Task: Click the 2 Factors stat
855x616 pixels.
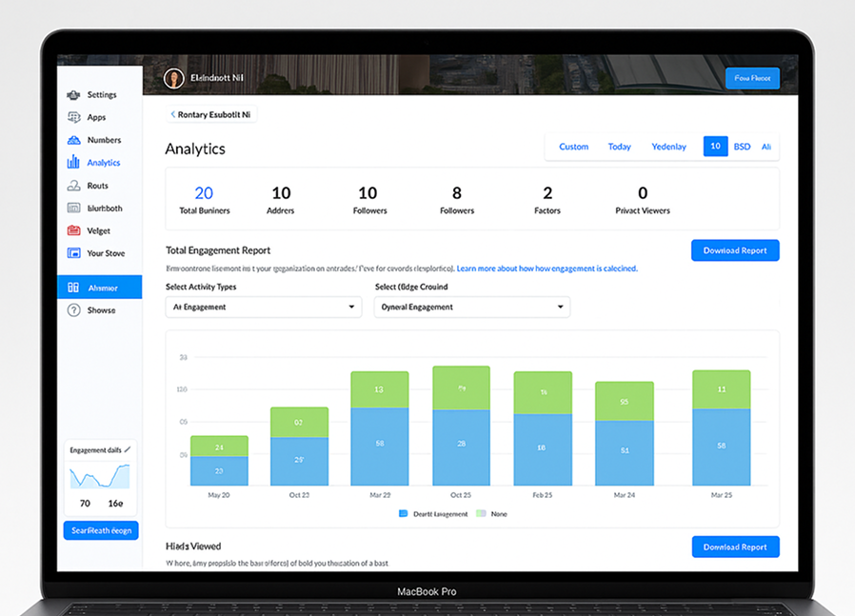Action: coord(547,200)
